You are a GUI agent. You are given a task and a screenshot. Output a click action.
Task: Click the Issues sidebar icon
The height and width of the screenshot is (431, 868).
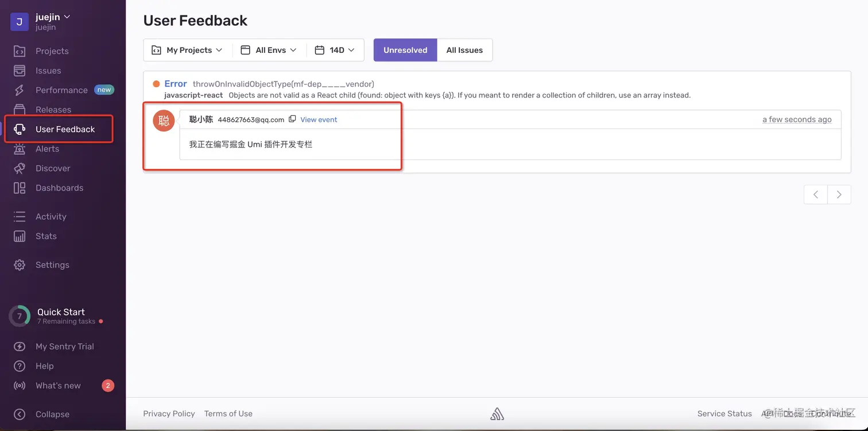click(20, 71)
